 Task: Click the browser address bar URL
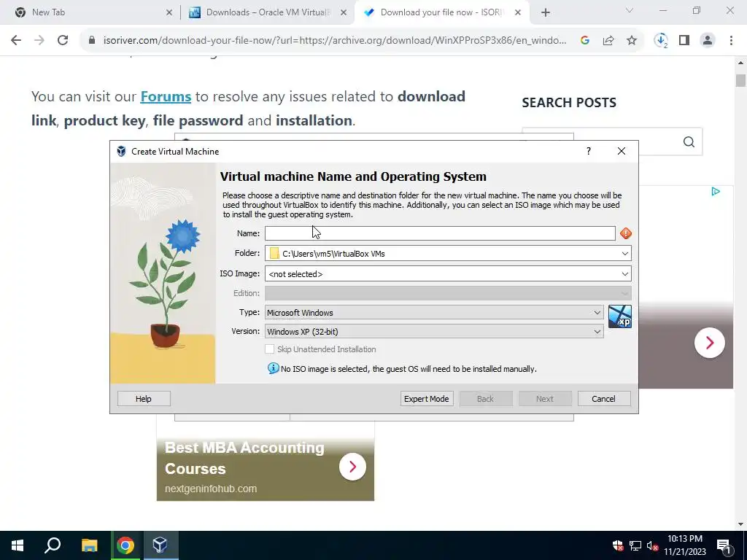[335, 41]
